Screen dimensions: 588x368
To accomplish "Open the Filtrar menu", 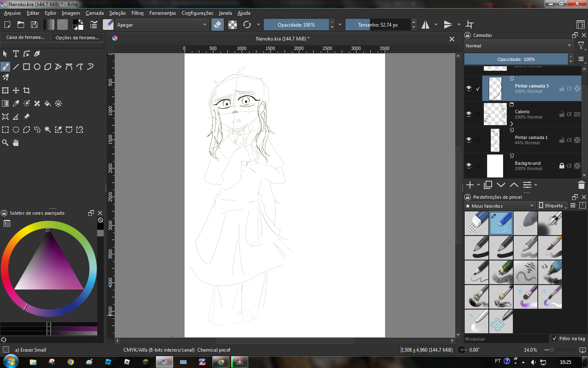I will pyautogui.click(x=138, y=13).
